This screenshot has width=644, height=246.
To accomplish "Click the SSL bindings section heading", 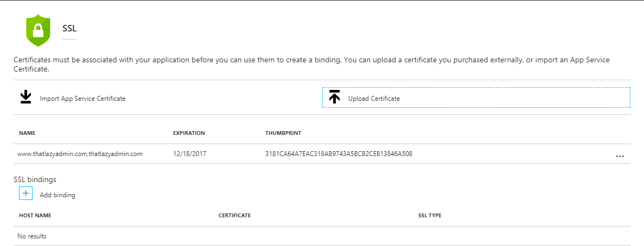I will click(x=35, y=179).
